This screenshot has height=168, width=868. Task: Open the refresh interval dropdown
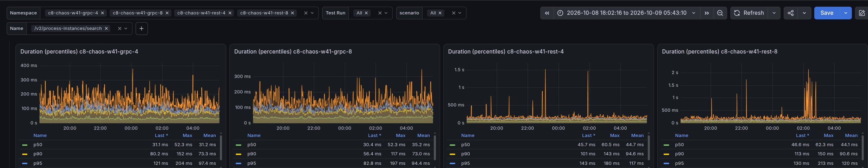pos(774,13)
